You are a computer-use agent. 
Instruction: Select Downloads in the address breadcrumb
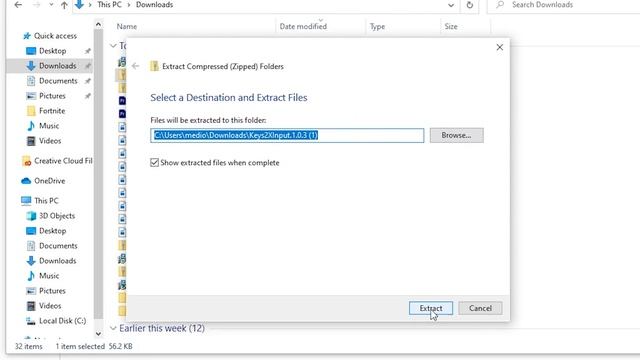click(x=154, y=5)
